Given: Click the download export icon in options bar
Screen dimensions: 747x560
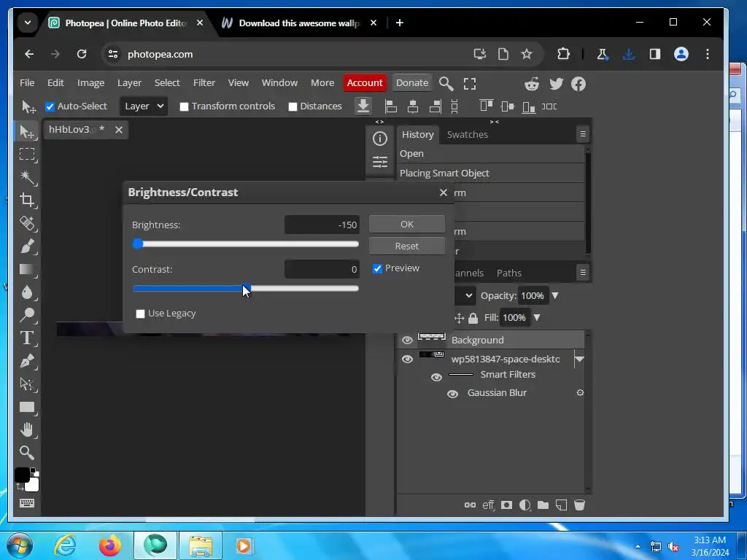Looking at the screenshot, I should (363, 106).
